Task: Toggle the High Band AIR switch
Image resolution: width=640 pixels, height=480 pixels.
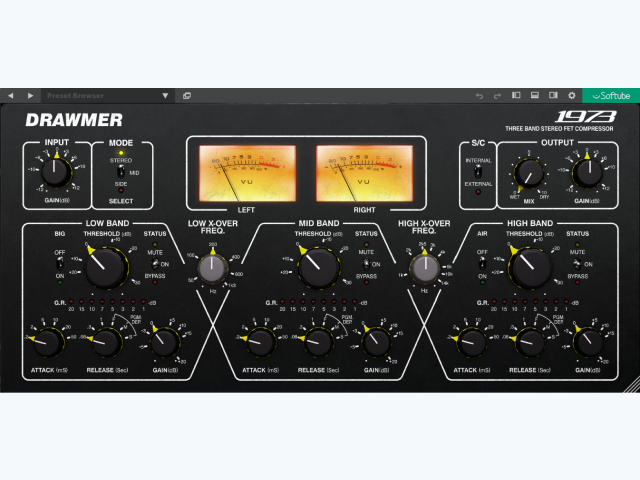Action: [482, 264]
